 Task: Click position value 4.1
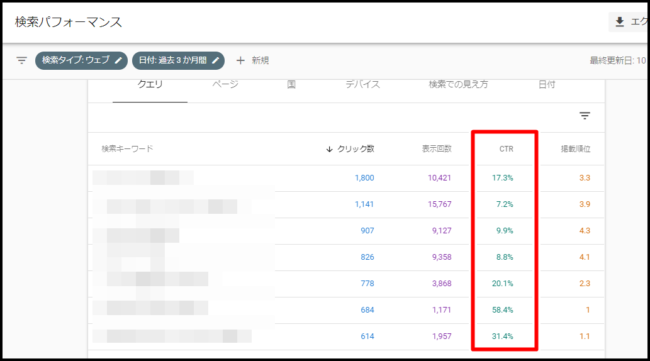585,257
